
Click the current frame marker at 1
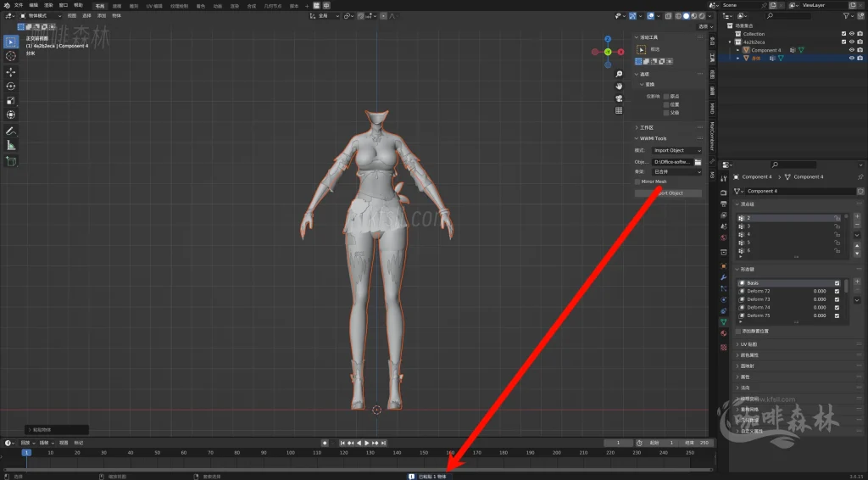(x=26, y=452)
